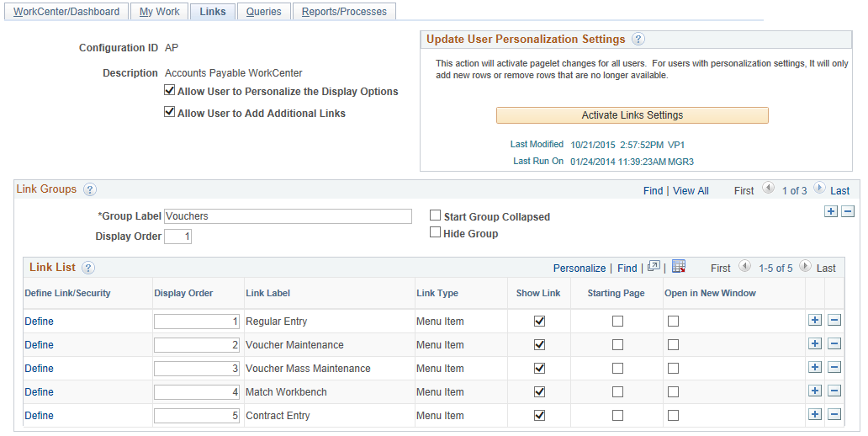Uncheck Show Link for Voucher Maintenance
Screen dimensions: 868x436
[x=540, y=344]
